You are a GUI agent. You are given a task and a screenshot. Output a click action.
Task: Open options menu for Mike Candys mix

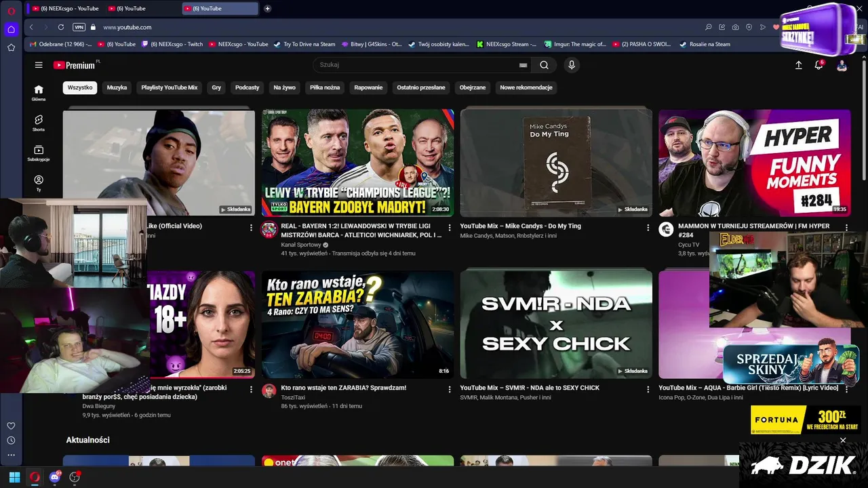[648, 228]
